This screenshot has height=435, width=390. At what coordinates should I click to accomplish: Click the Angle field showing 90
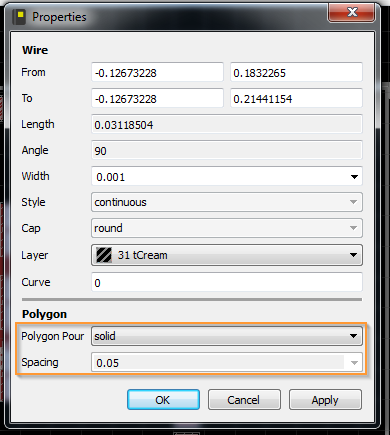(x=227, y=150)
